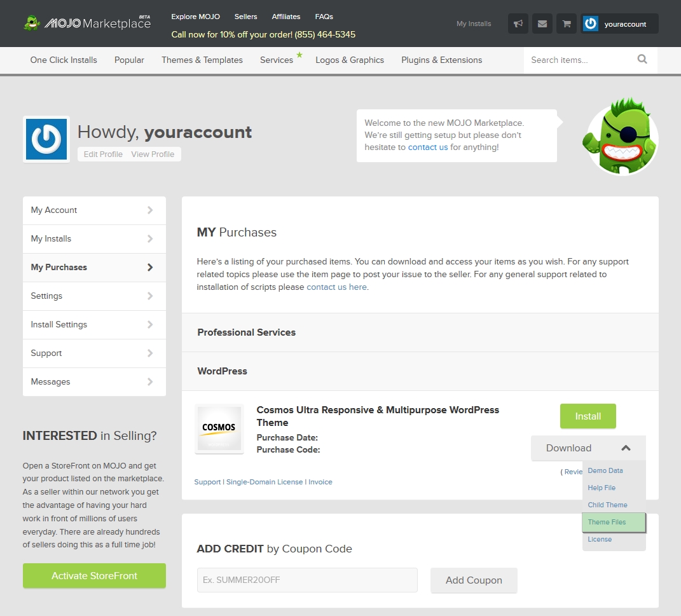The image size is (681, 616).
Task: Select Child Theme download option
Action: click(x=607, y=505)
